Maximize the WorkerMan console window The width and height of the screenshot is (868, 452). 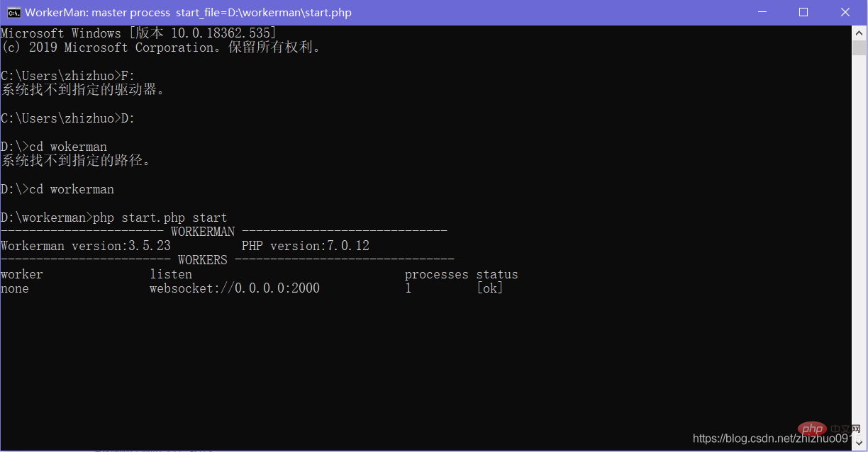pyautogui.click(x=803, y=12)
